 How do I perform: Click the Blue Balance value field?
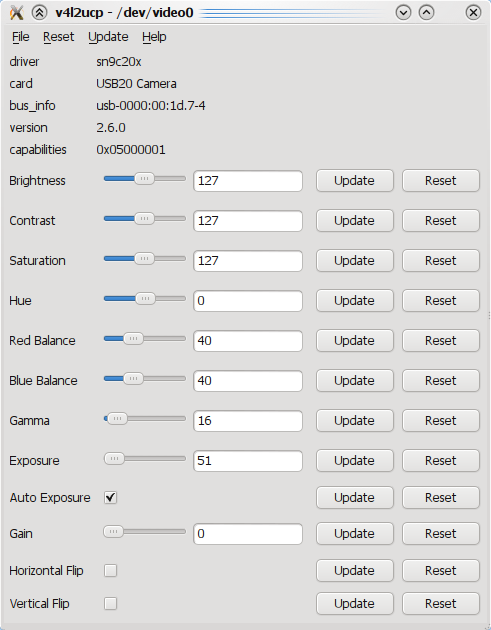pos(248,380)
